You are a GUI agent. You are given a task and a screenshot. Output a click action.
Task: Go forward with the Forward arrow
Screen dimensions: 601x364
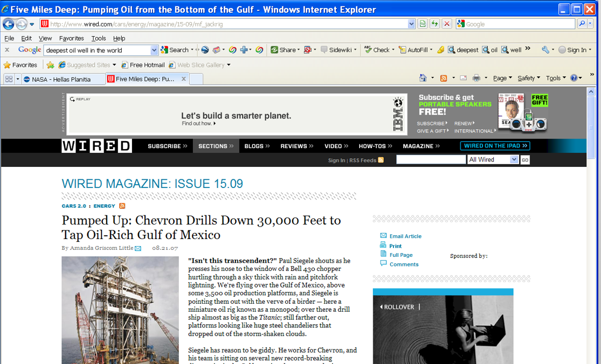(x=22, y=24)
